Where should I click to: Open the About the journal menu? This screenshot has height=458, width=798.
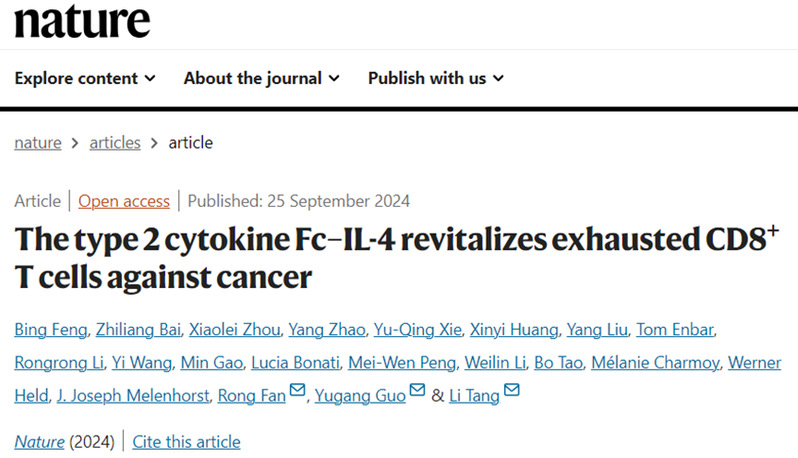(x=262, y=78)
